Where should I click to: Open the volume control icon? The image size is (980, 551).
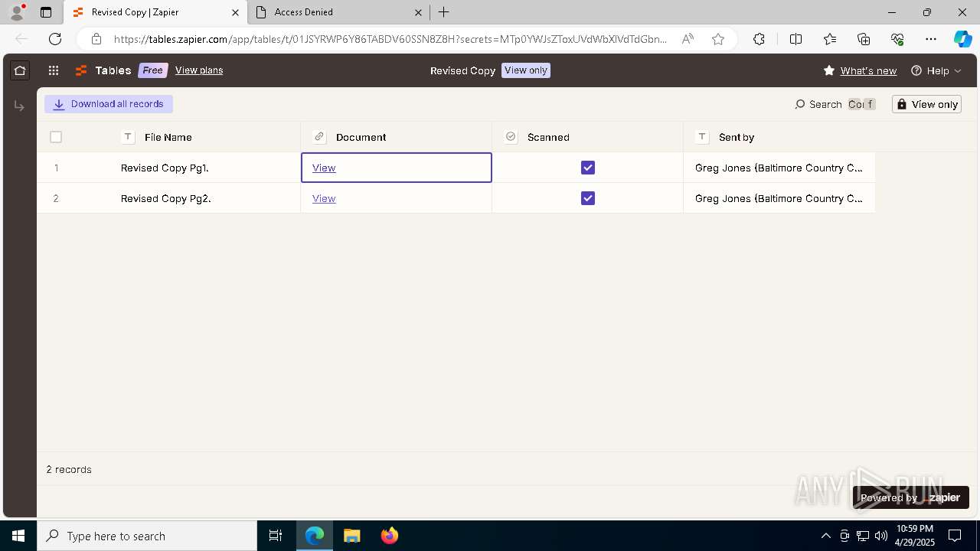880,536
